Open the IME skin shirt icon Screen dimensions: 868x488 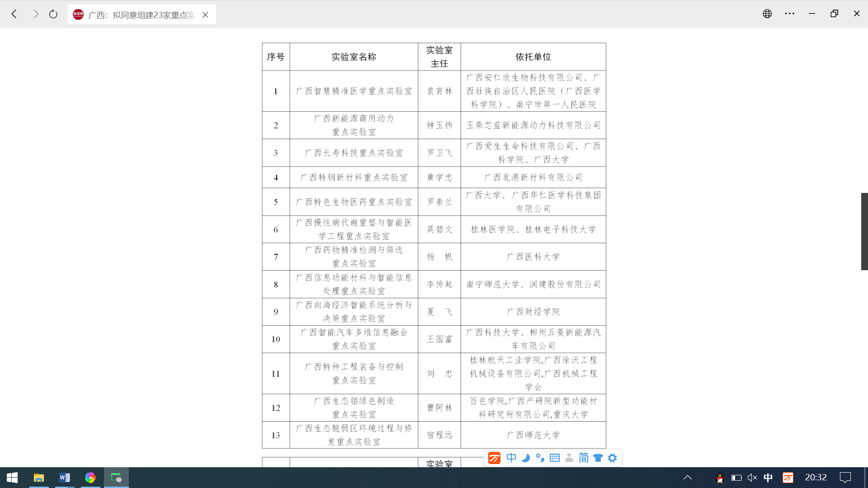pyautogui.click(x=598, y=458)
